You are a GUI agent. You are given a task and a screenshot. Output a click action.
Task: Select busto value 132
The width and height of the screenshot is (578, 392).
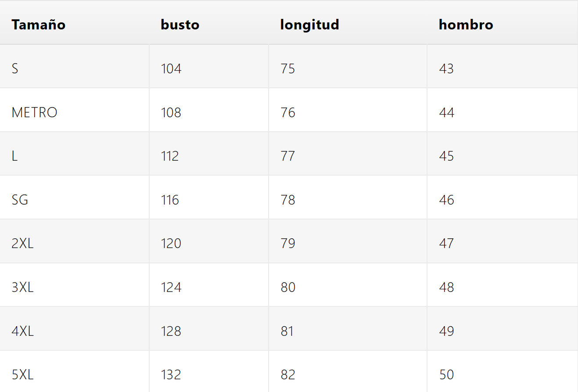pos(171,375)
